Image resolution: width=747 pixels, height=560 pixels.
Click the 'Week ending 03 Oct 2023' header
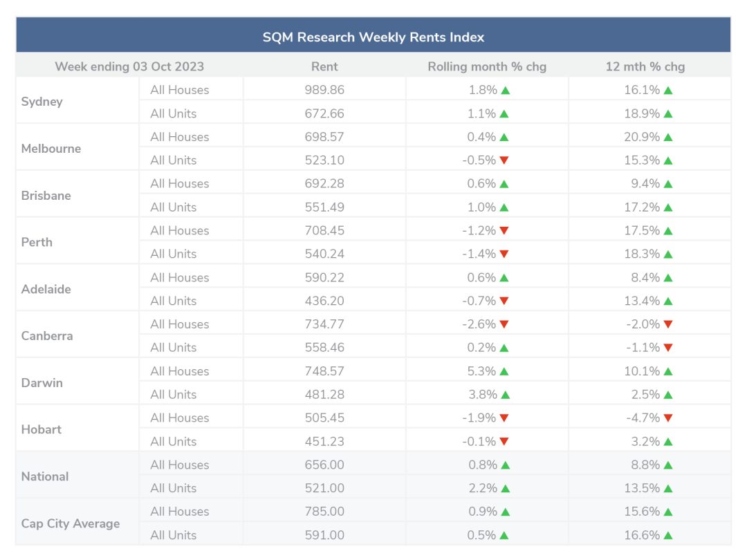click(129, 66)
